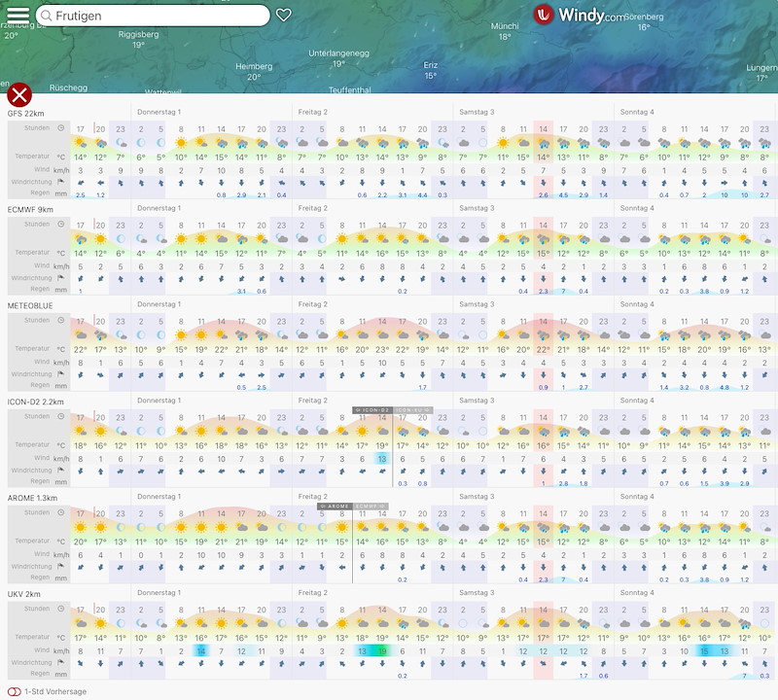
Task: Click the wind flag icon in ECMWF Windrichtung row
Action: (x=61, y=278)
